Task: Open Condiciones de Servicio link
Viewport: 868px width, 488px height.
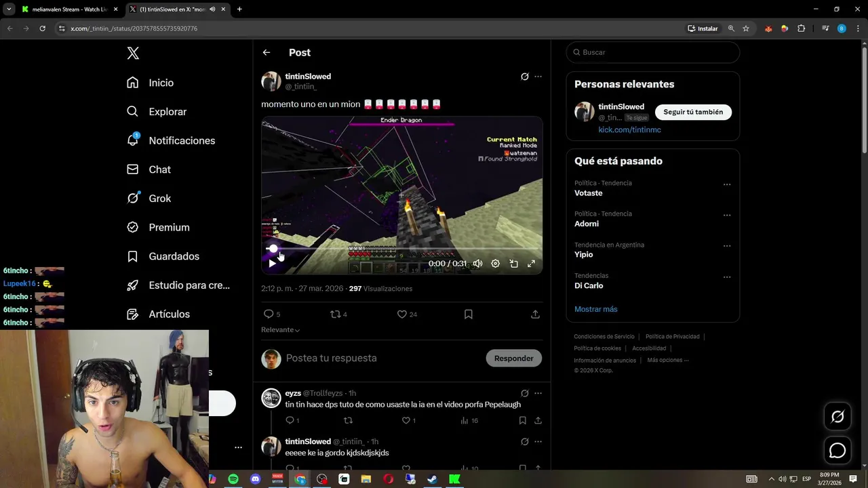Action: [604, 336]
